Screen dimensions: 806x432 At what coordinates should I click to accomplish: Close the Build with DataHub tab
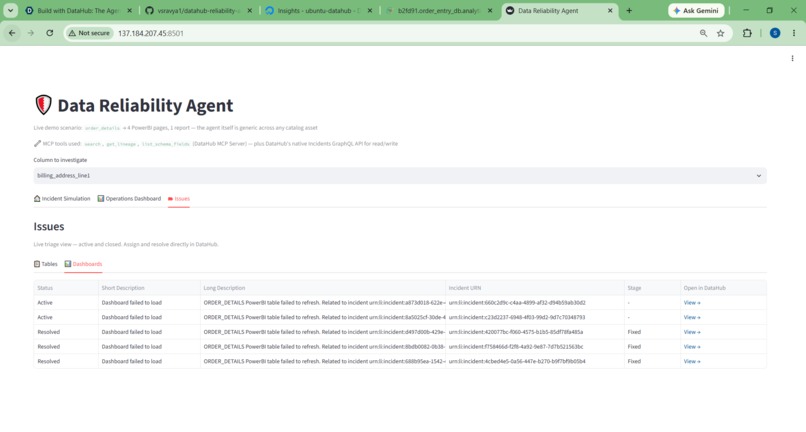click(130, 10)
